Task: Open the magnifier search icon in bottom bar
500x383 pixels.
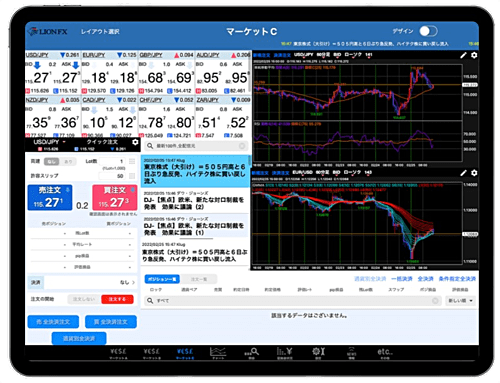Action: (x=252, y=353)
